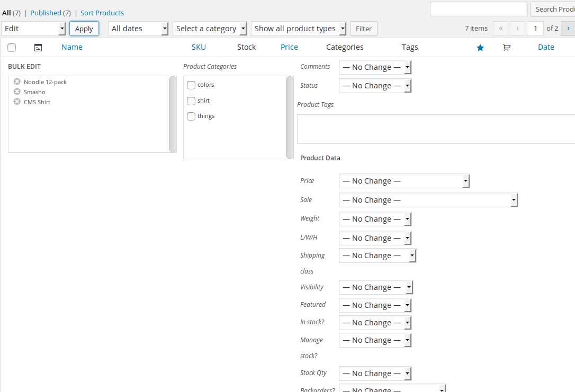Image resolution: width=575 pixels, height=392 pixels.
Task: Click the first page double-arrow button
Action: pos(500,29)
